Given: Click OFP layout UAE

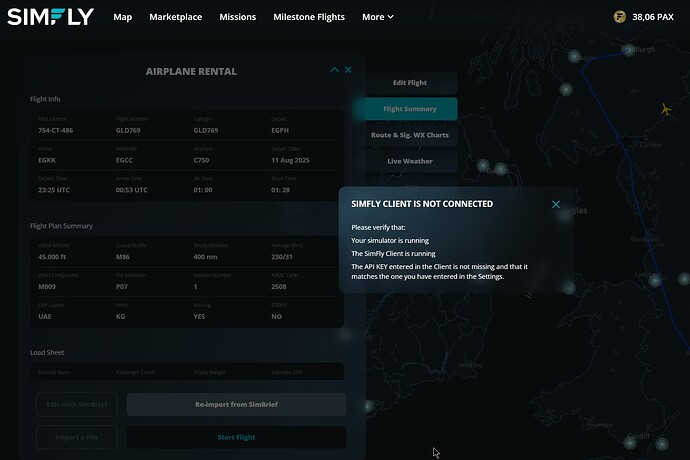Looking at the screenshot, I should pos(44,316).
